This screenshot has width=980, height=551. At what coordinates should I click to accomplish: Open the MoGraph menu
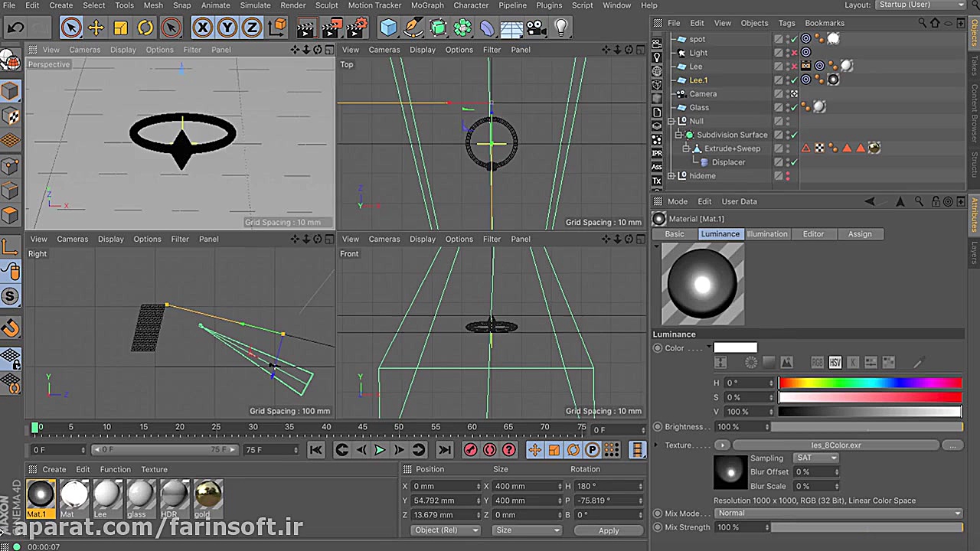click(427, 5)
